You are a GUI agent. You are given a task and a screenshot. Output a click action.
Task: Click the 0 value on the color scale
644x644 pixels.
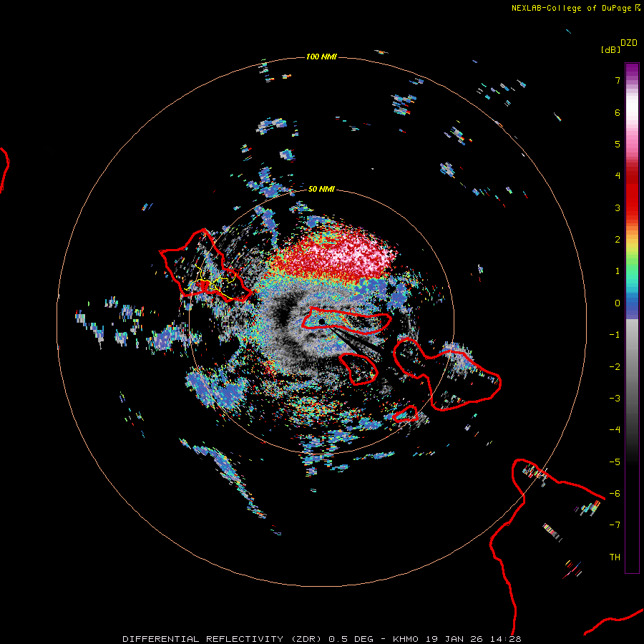[618, 303]
